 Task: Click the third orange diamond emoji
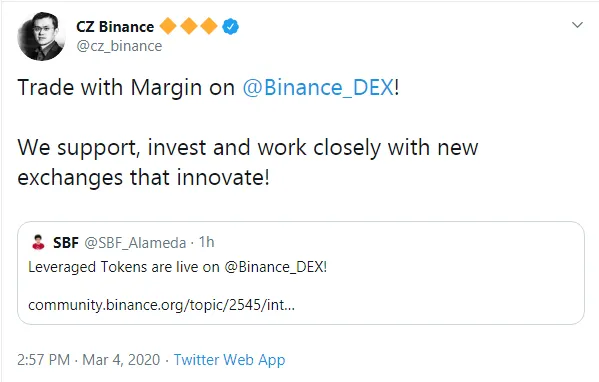[x=209, y=26]
